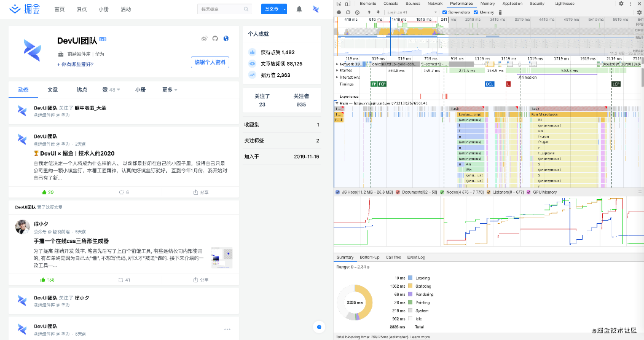This screenshot has height=340, width=644.
Task: Switch to the Elements tab
Action: (x=368, y=3)
